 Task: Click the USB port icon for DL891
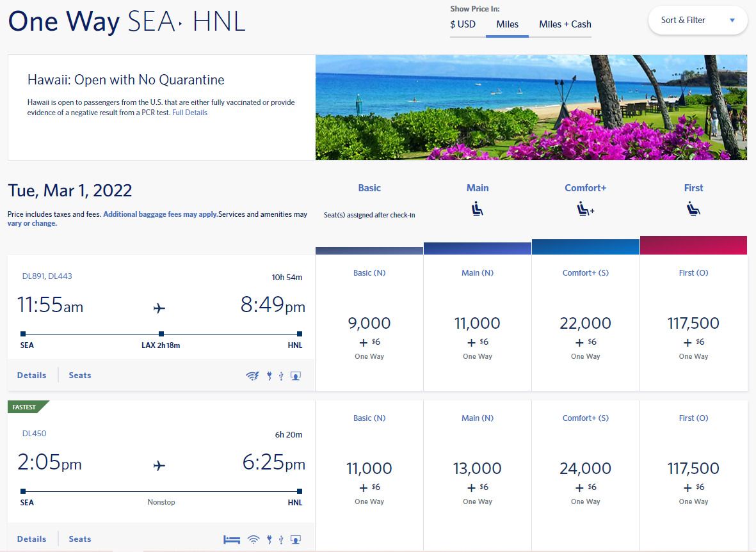tap(281, 375)
